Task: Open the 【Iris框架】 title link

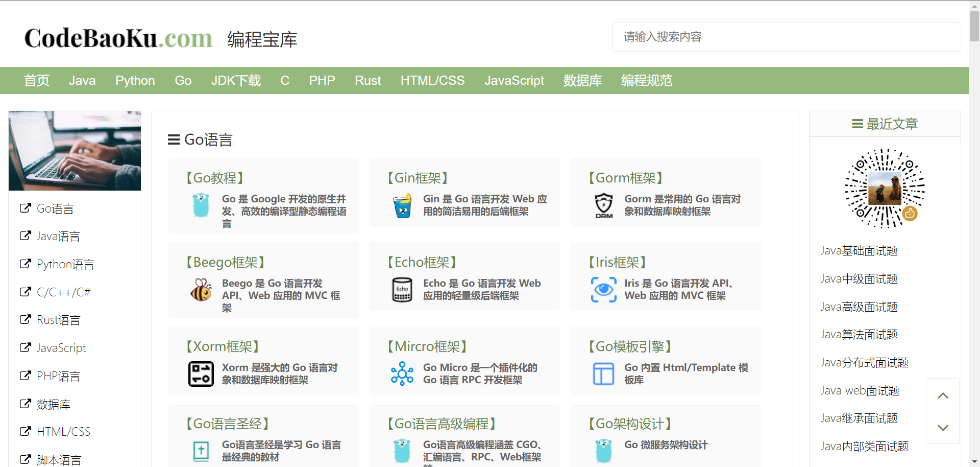Action: [618, 262]
